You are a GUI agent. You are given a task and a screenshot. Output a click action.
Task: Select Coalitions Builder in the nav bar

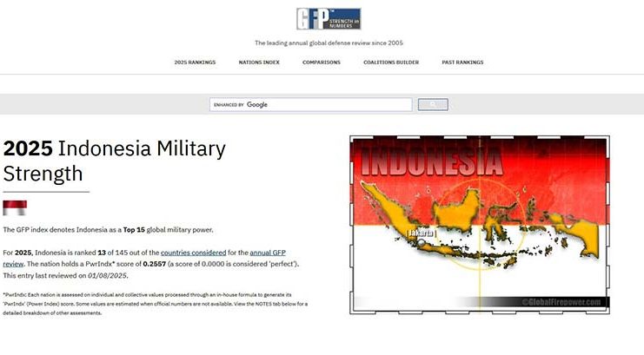coord(391,62)
